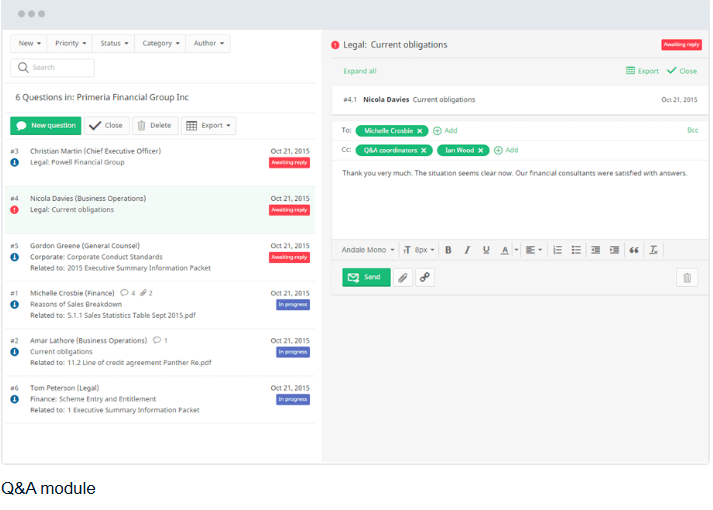Image resolution: width=713 pixels, height=510 pixels.
Task: Click the insert link icon
Action: (x=425, y=277)
